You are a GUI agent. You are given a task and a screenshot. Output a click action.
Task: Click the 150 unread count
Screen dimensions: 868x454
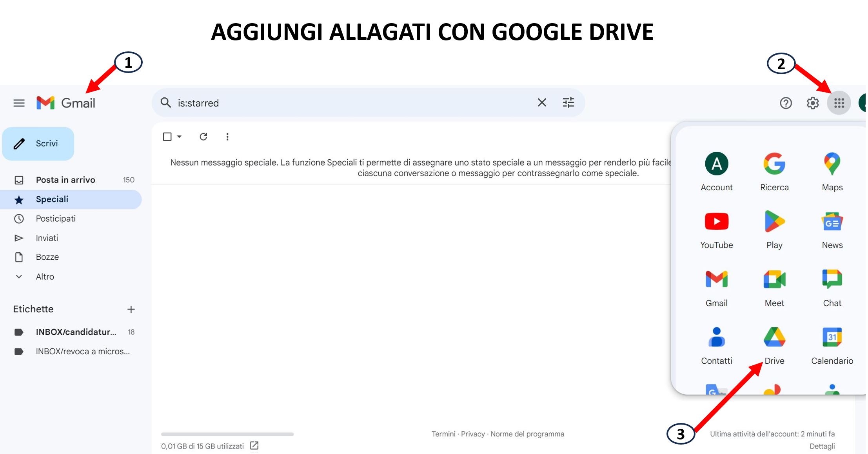(129, 180)
